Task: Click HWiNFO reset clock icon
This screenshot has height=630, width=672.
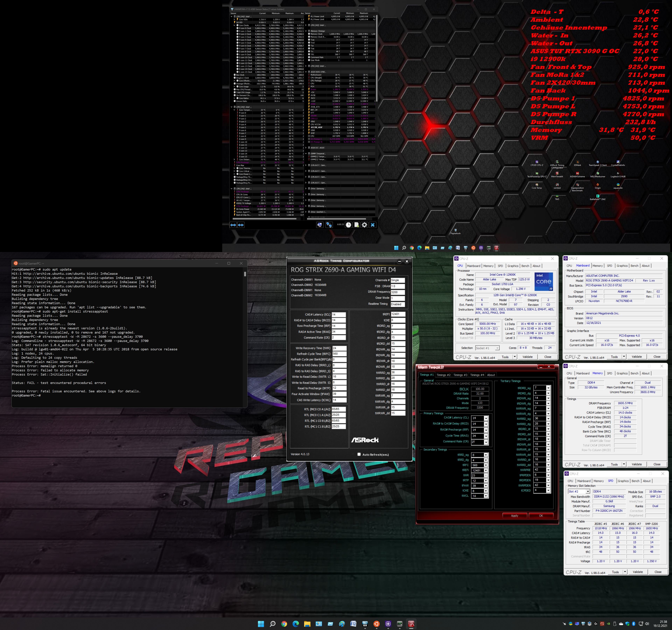Action: click(348, 225)
